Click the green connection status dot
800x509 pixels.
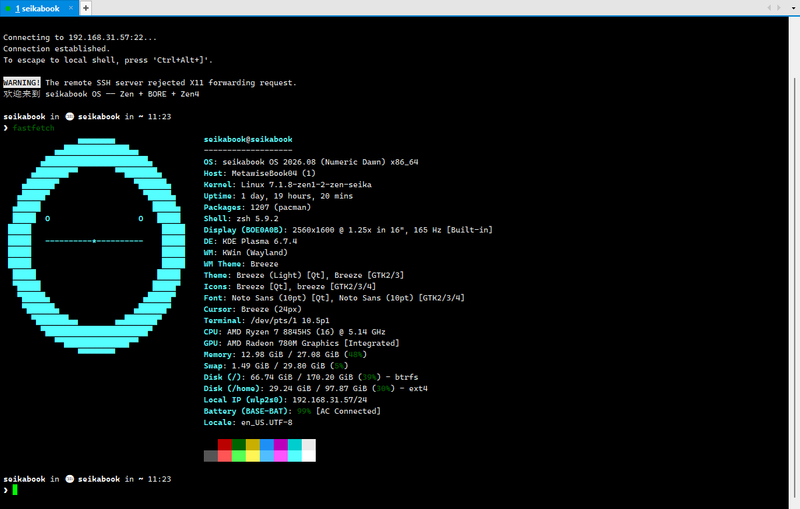point(8,9)
